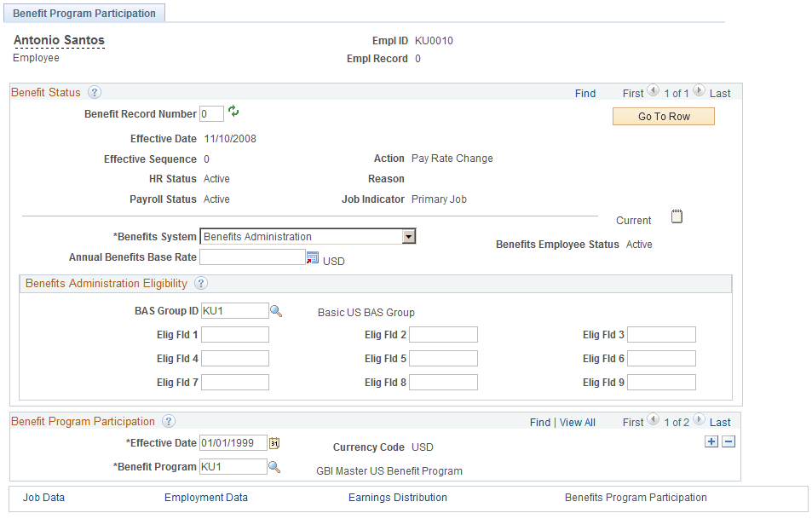Open the Earnings Distribution link
Screen dimensions: 812x519
coord(397,497)
